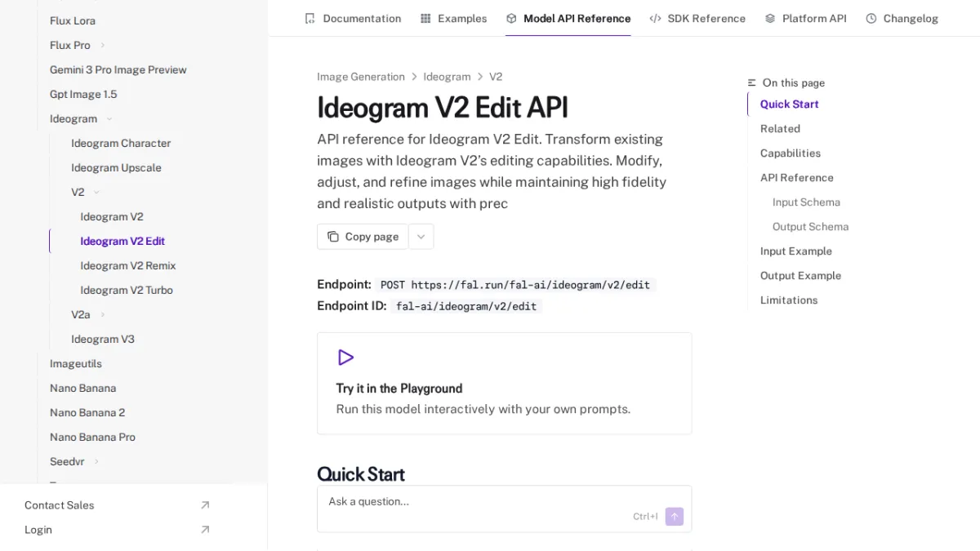Open Gemini 3 Pro Image Preview

pos(118,69)
